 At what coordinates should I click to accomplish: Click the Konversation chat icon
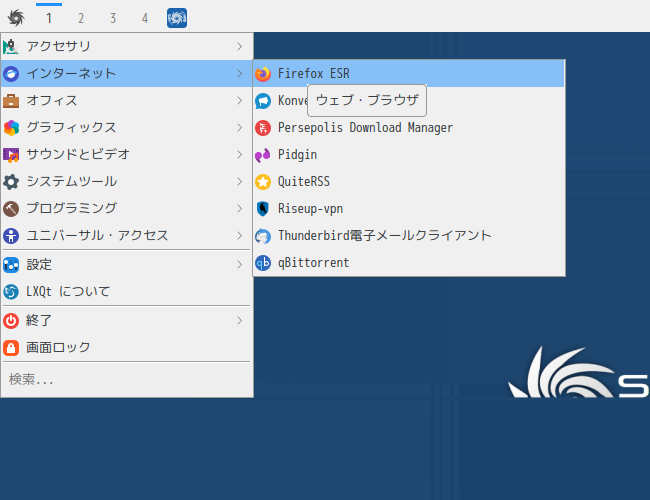click(x=263, y=101)
